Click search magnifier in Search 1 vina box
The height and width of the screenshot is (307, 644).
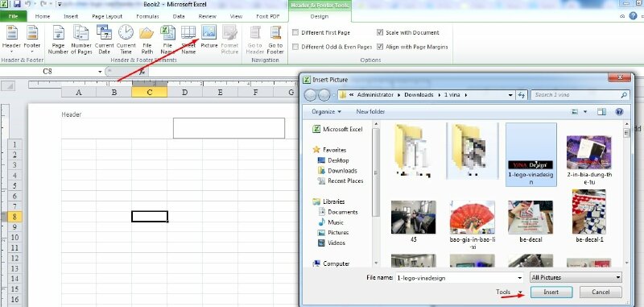pyautogui.click(x=624, y=95)
